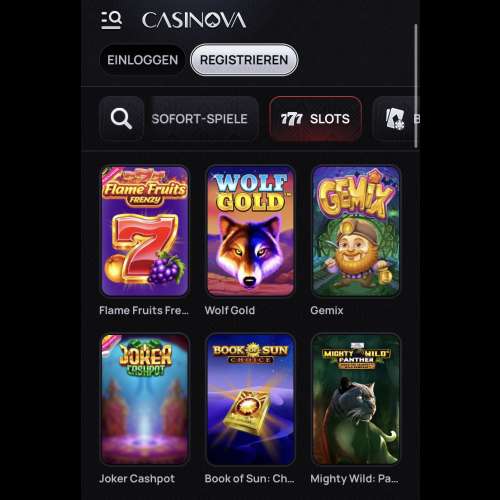Click the Joker Cashpot title text

point(137,479)
